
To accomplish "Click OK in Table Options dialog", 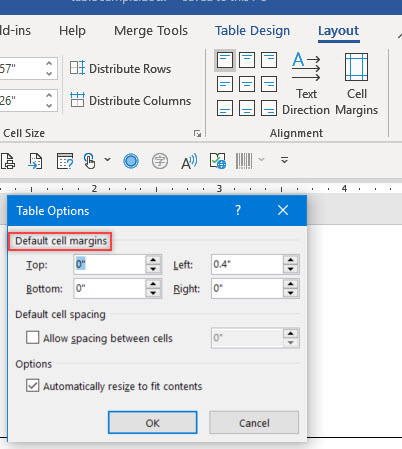I will (153, 423).
